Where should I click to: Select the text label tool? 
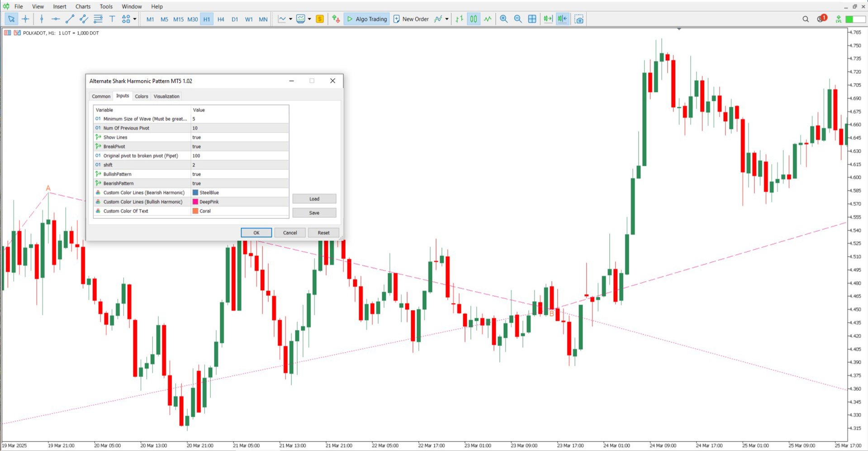[x=112, y=19]
